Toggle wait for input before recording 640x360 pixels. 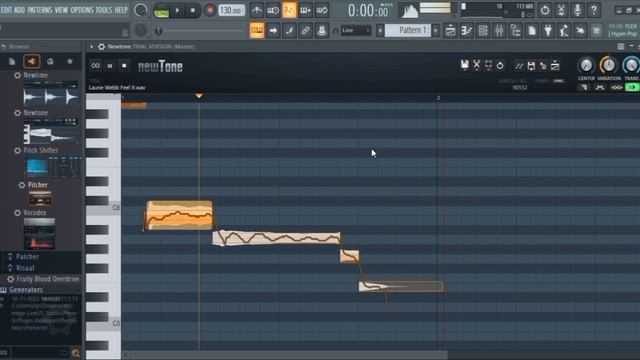(273, 10)
